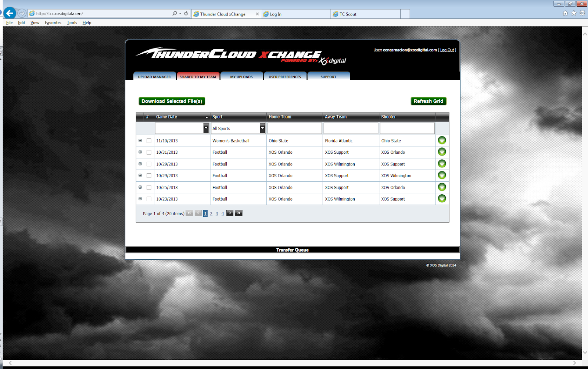The image size is (588, 369).
Task: Refresh the page with the reload icon
Action: tap(186, 13)
